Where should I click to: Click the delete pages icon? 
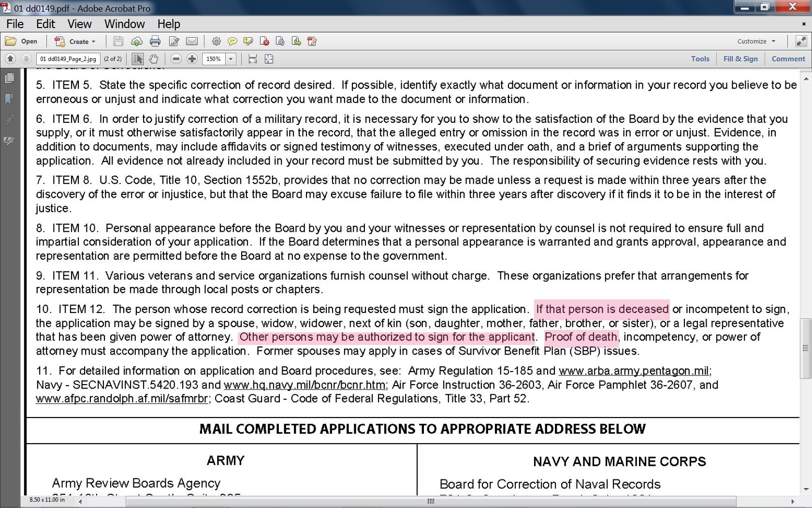coord(264,42)
